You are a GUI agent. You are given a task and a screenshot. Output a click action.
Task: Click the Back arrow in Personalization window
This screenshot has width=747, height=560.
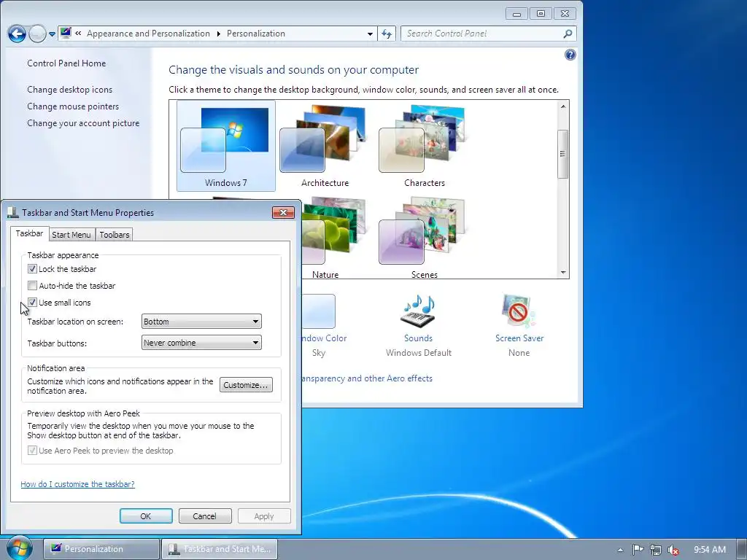[x=18, y=34]
